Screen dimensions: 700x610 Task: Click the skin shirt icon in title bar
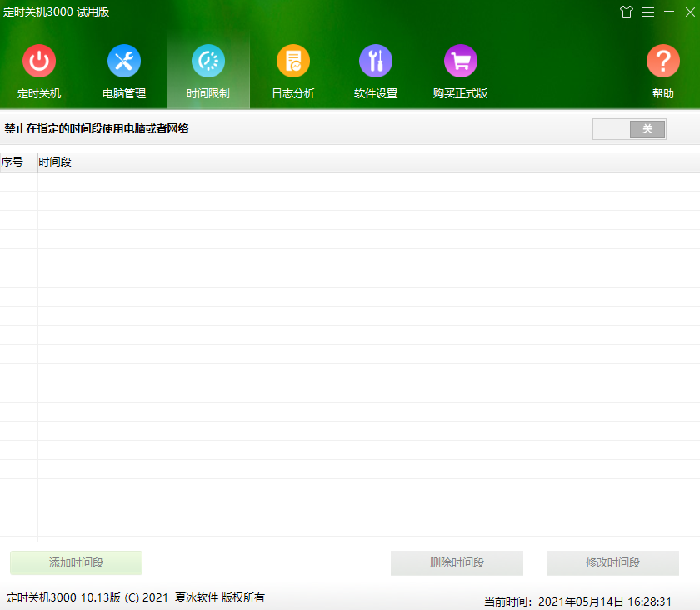[627, 12]
